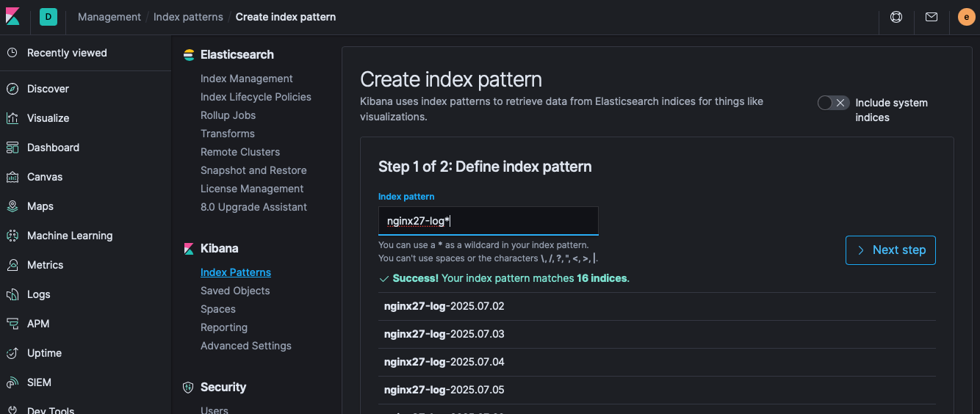Open the Maps icon in sidebar

(12, 206)
